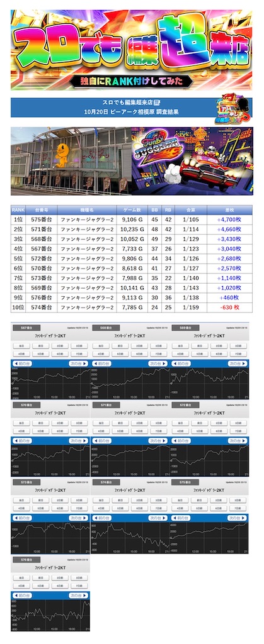This screenshot has height=644, width=264.
Task: Click the 568番台 cell in the table
Action: 42,239
